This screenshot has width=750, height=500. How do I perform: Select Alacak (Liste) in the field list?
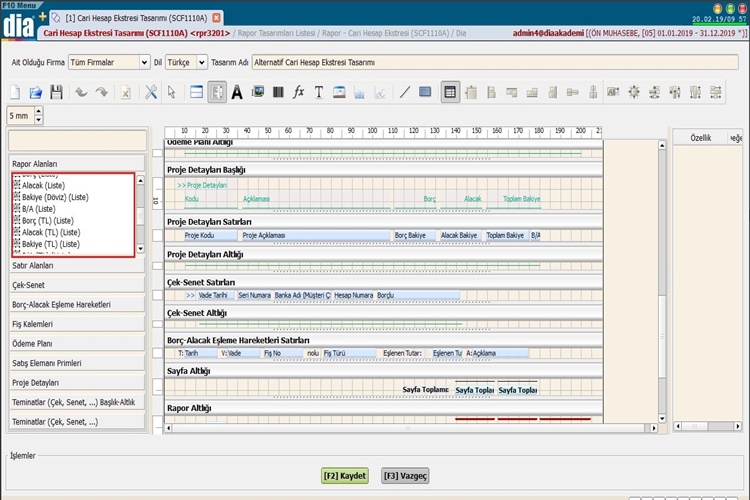[44, 186]
